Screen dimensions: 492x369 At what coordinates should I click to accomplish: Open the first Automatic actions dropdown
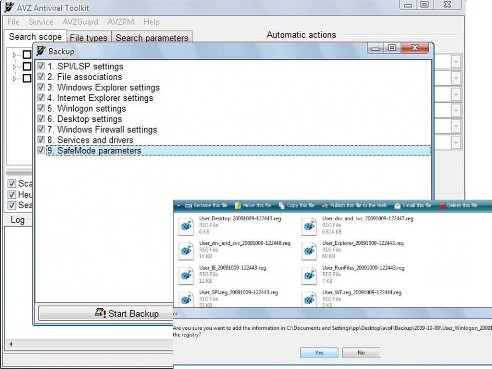coord(456,62)
